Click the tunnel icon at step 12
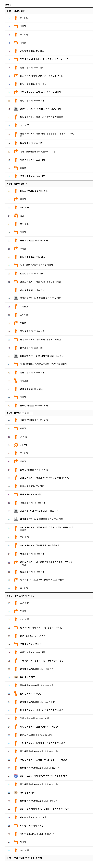This screenshot has width=98, height=868. coord(16,109)
